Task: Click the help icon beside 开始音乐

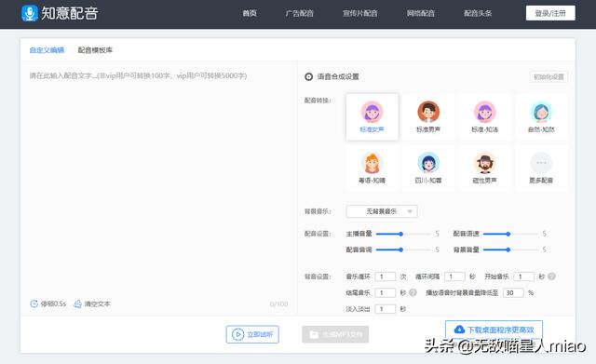Action: click(x=552, y=276)
